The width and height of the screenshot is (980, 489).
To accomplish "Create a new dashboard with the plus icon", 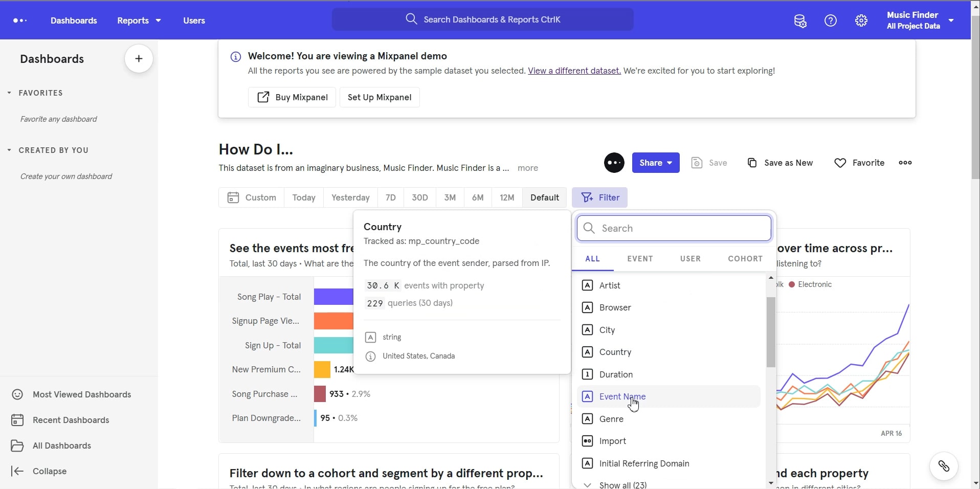I will click(138, 58).
